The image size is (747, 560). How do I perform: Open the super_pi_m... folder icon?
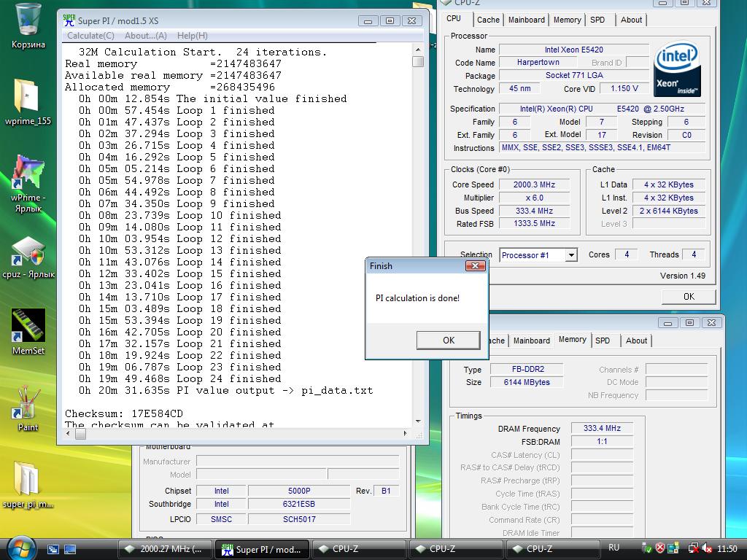[x=28, y=485]
